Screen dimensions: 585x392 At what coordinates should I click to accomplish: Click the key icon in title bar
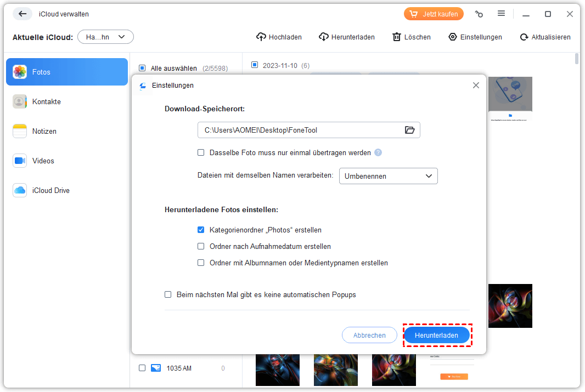pos(479,14)
